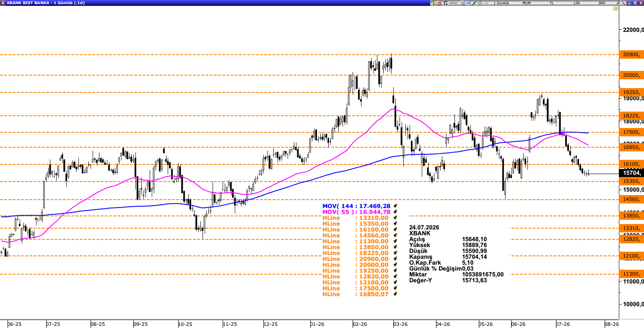Open the LIN scale selector
Image resolution: width=644 pixels, height=328 pixels.
coord(577,3)
